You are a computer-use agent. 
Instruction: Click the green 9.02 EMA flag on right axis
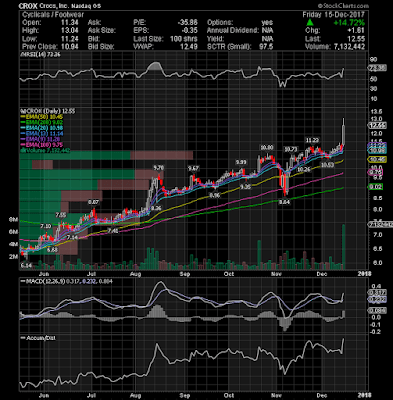(x=375, y=187)
